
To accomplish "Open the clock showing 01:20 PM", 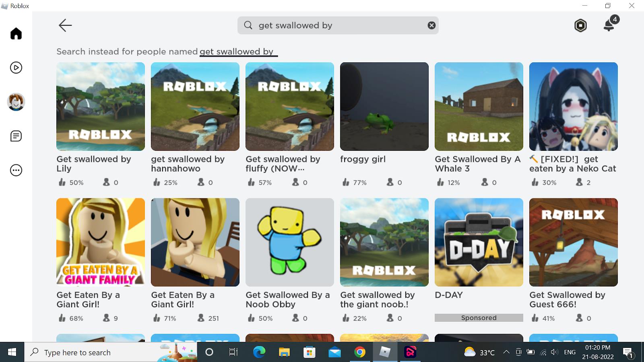I will click(x=598, y=352).
